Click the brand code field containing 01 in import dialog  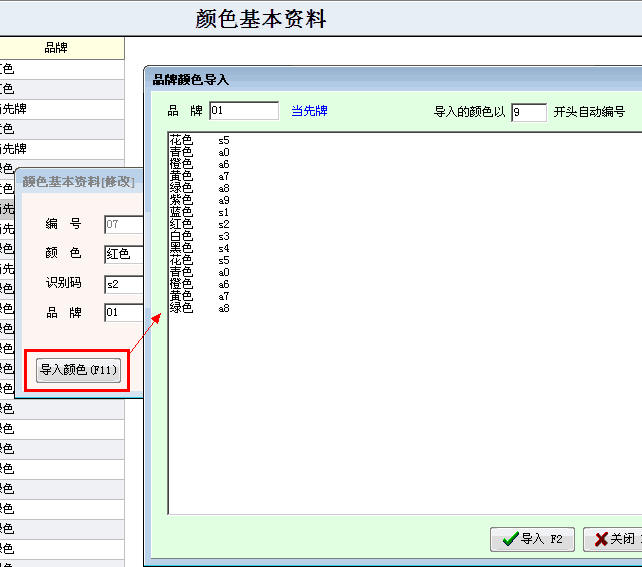[244, 111]
